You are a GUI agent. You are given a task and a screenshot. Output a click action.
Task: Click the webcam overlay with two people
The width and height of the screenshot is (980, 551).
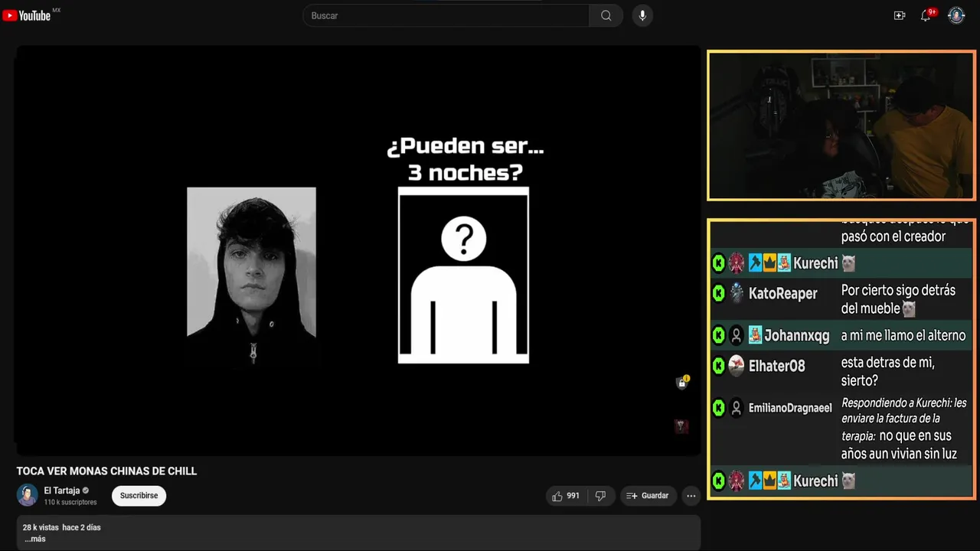841,126
